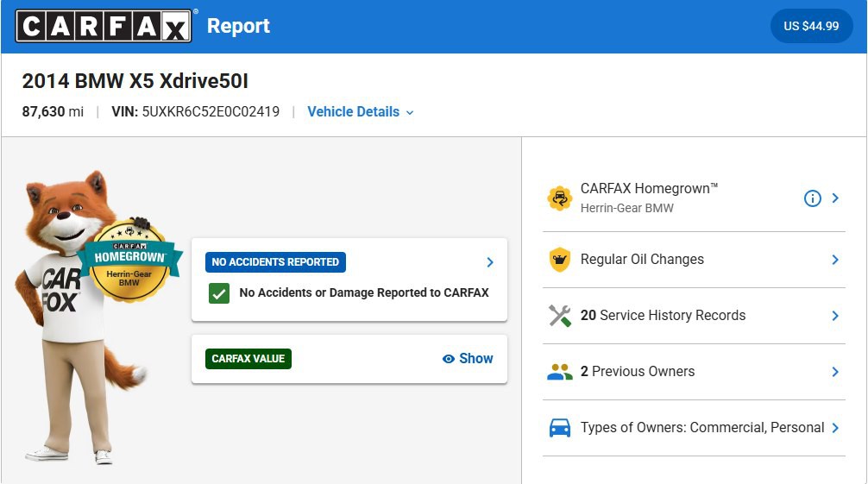Image resolution: width=868 pixels, height=484 pixels.
Task: Click the green CARFAX VALUE label
Action: (x=248, y=359)
